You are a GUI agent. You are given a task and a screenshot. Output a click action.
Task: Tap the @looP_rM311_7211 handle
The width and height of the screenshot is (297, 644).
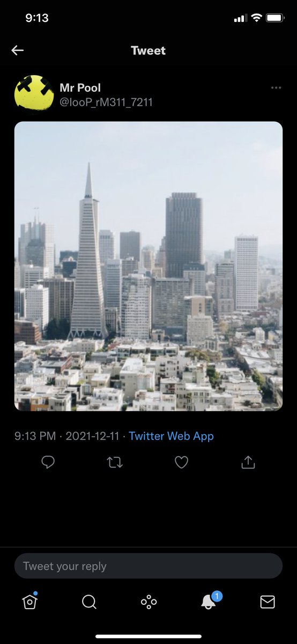(106, 102)
